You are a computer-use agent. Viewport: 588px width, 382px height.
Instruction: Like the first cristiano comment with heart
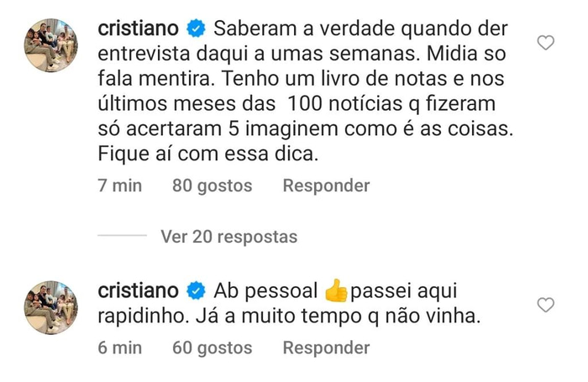[x=545, y=43]
